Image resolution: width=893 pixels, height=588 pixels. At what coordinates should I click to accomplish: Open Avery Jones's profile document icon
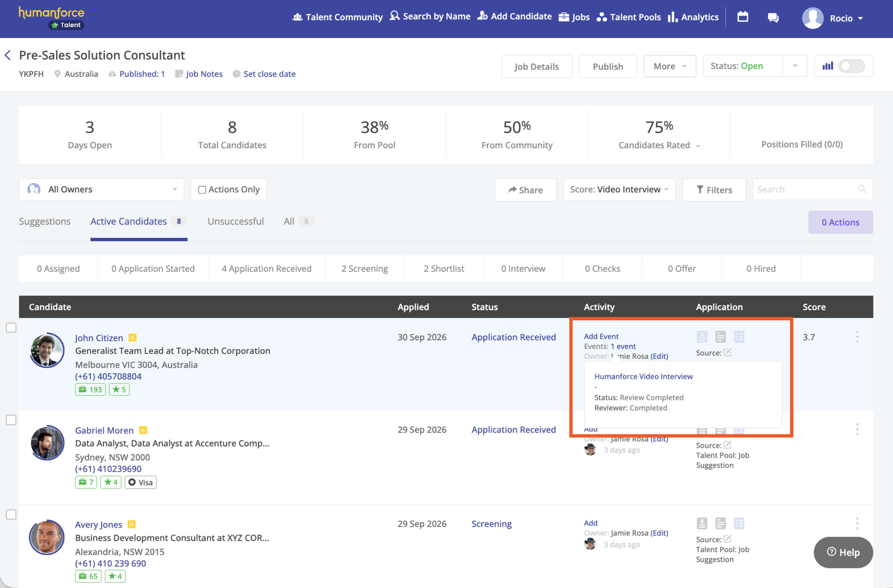[x=702, y=523]
